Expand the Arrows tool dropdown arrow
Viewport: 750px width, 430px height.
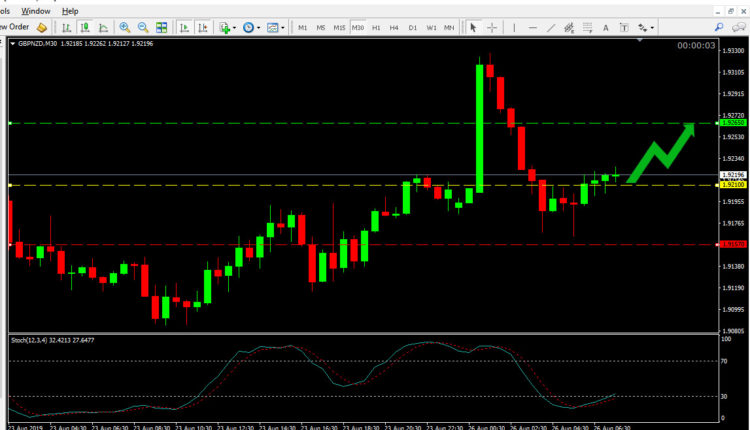(652, 28)
